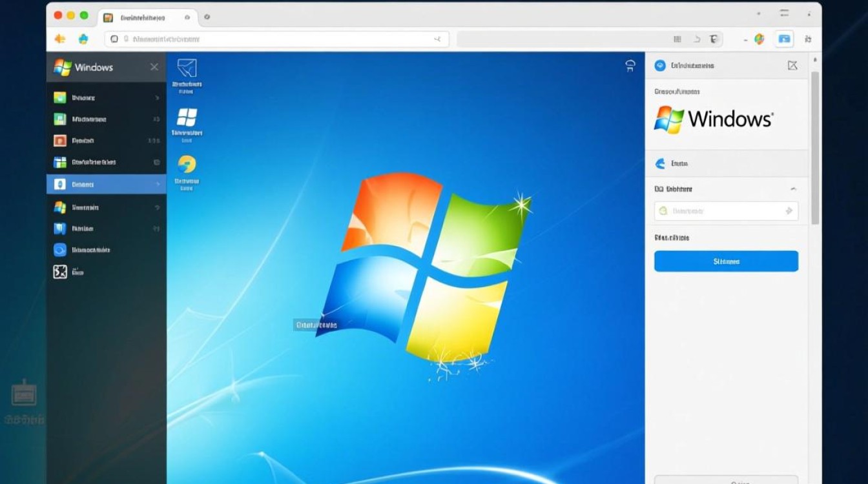Select the highlighted blue item in the sidebar
The width and height of the screenshot is (868, 484).
tap(106, 185)
